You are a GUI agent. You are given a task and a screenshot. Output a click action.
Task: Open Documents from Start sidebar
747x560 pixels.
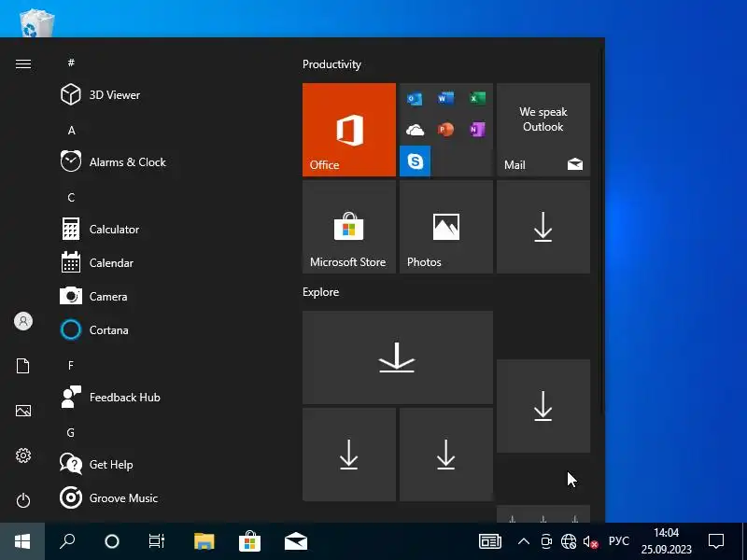tap(22, 366)
